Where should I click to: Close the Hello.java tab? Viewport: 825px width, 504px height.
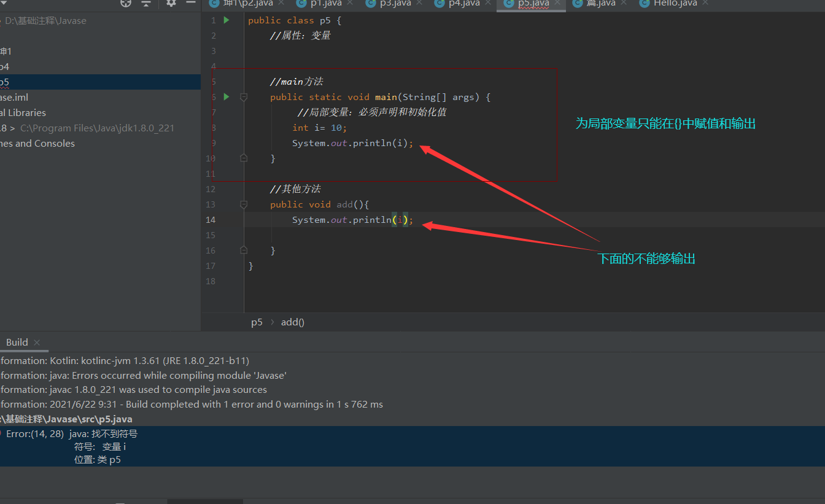pos(705,3)
